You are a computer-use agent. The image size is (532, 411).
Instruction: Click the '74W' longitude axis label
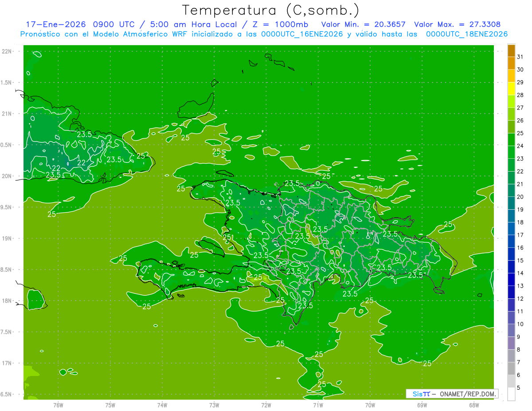162,405
